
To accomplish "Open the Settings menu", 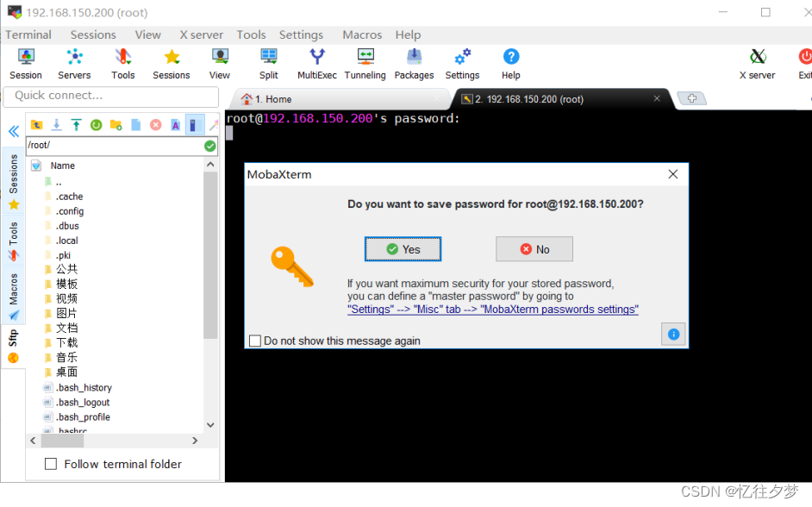I will pyautogui.click(x=301, y=34).
